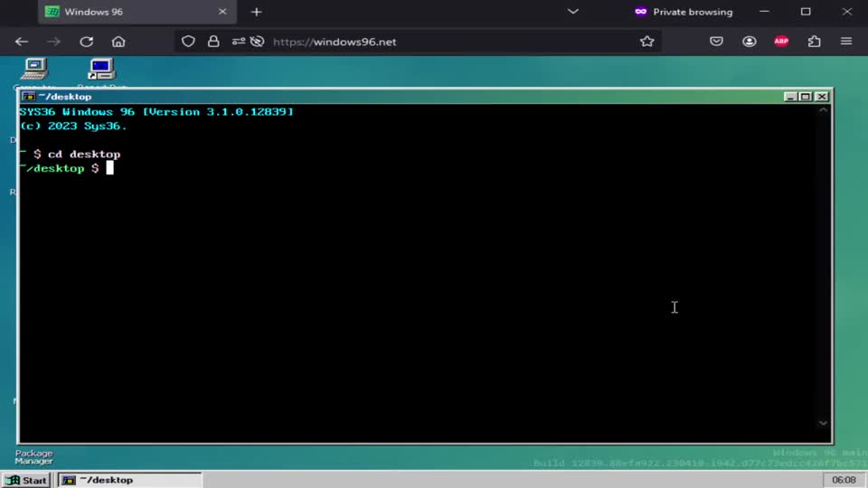Open the Firefox hamburger menu
The height and width of the screenshot is (488, 868).
coord(846,42)
